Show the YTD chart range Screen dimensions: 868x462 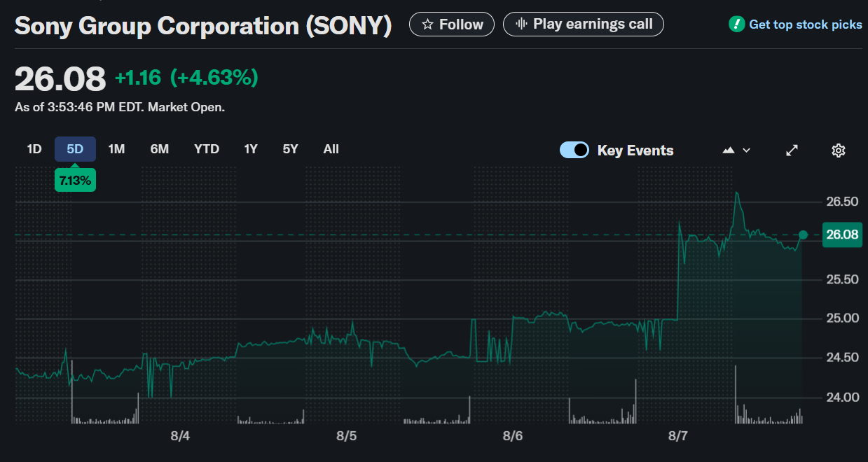207,149
